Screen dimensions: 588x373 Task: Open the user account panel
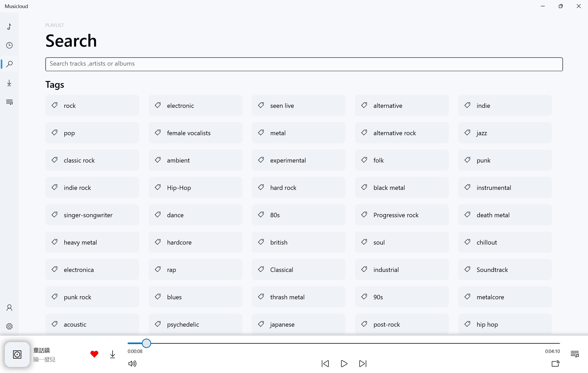[9, 308]
